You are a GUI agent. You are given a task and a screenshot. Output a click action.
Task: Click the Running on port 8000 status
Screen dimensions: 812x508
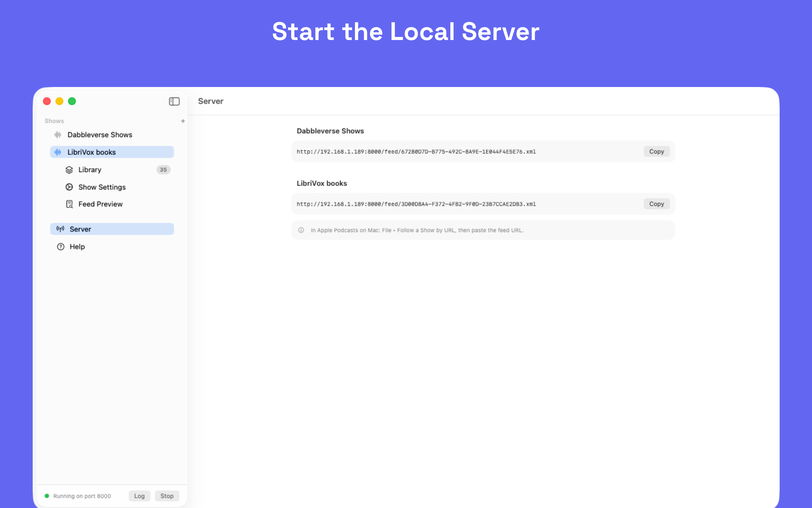[x=82, y=496]
